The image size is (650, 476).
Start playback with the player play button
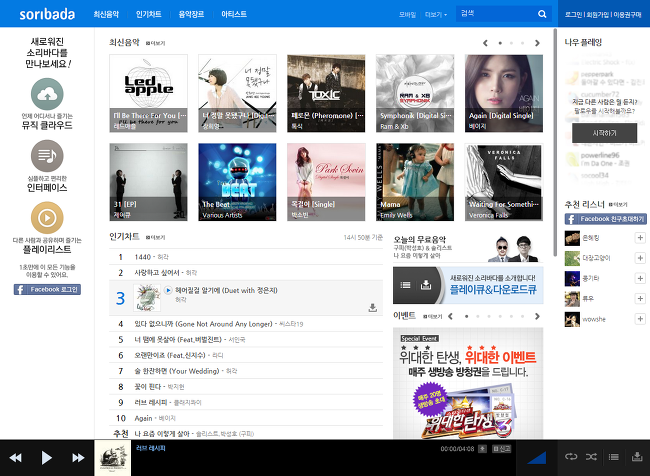[x=46, y=458]
